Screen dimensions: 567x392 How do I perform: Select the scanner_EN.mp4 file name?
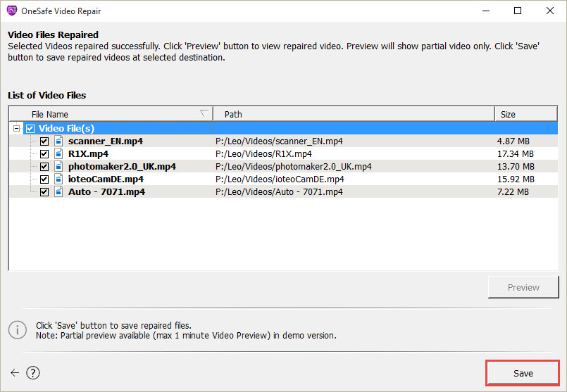(x=106, y=141)
